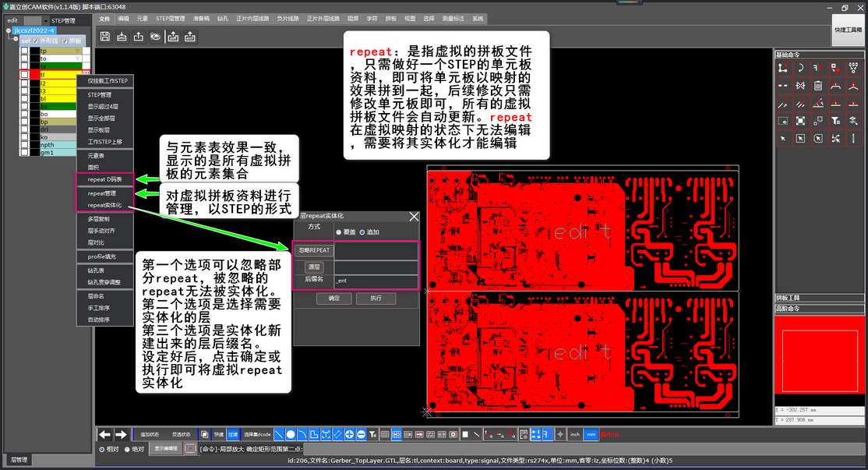
Task: Click the 执行 button in the dialog
Action: pyautogui.click(x=376, y=299)
